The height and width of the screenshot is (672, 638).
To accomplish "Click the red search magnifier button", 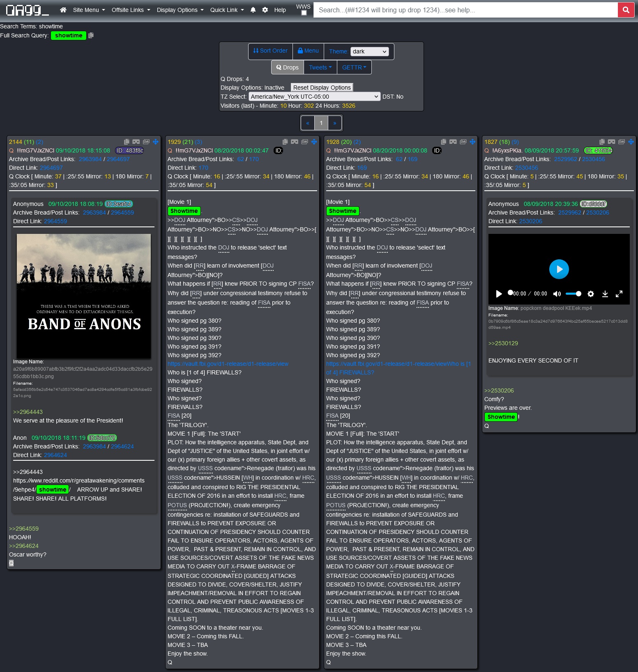I will [x=626, y=10].
